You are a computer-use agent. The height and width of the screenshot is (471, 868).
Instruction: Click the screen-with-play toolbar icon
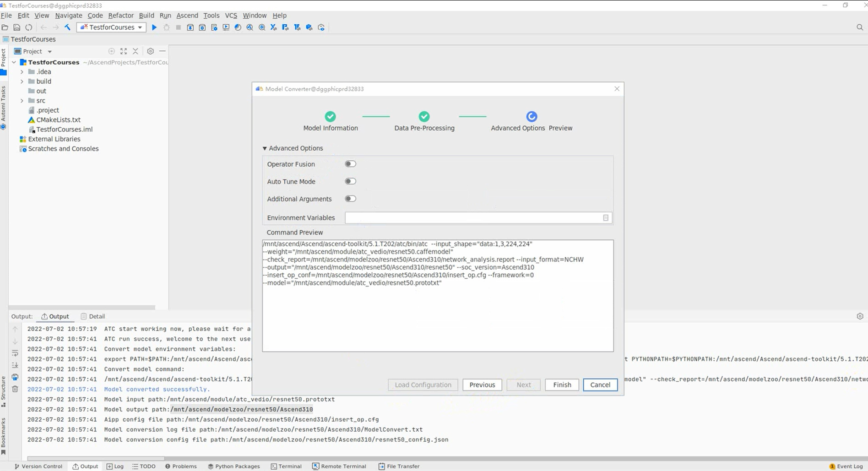pos(226,27)
